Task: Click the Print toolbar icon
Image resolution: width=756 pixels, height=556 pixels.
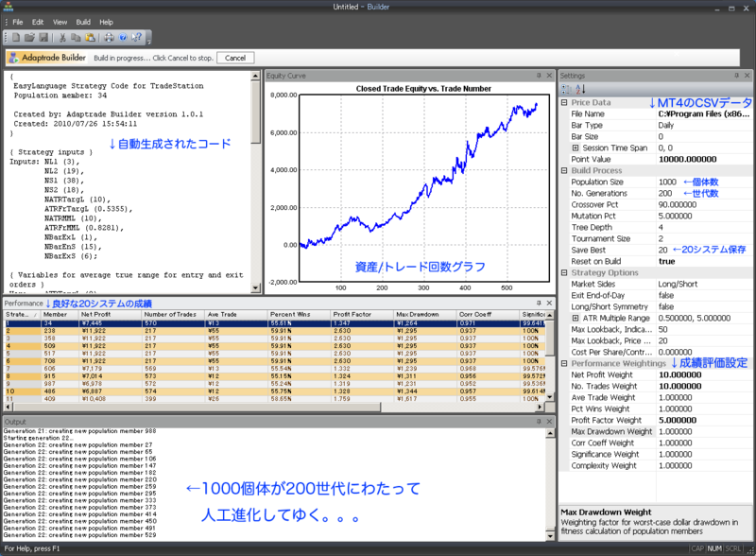Action: (109, 37)
